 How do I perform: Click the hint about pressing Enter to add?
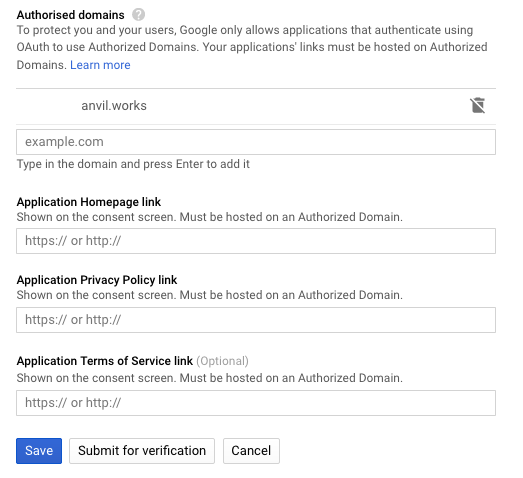point(133,164)
